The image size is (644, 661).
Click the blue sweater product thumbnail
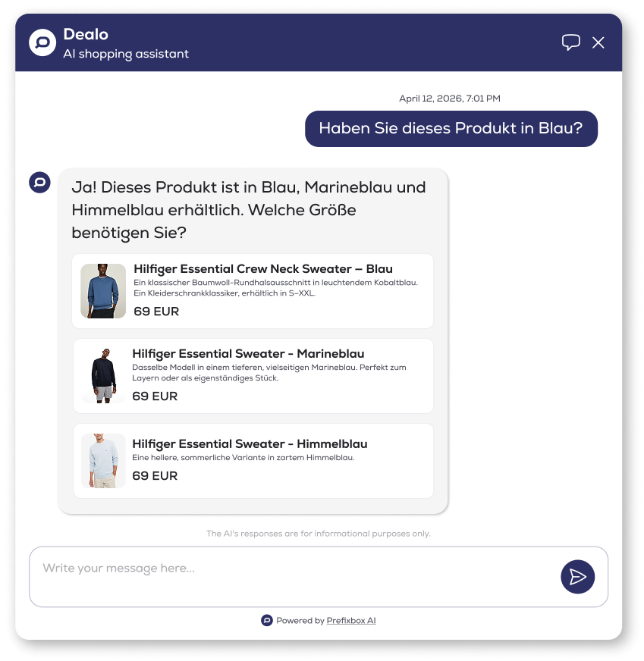point(103,290)
